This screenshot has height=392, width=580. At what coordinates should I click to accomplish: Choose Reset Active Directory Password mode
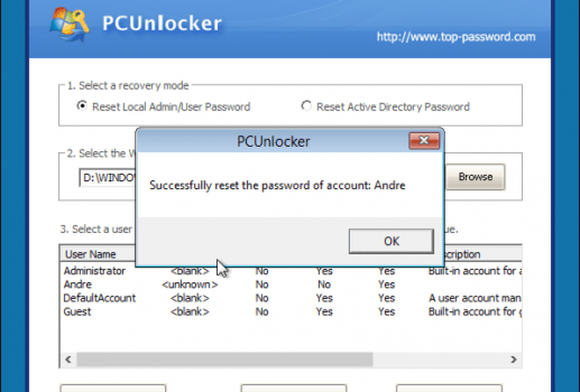click(306, 107)
